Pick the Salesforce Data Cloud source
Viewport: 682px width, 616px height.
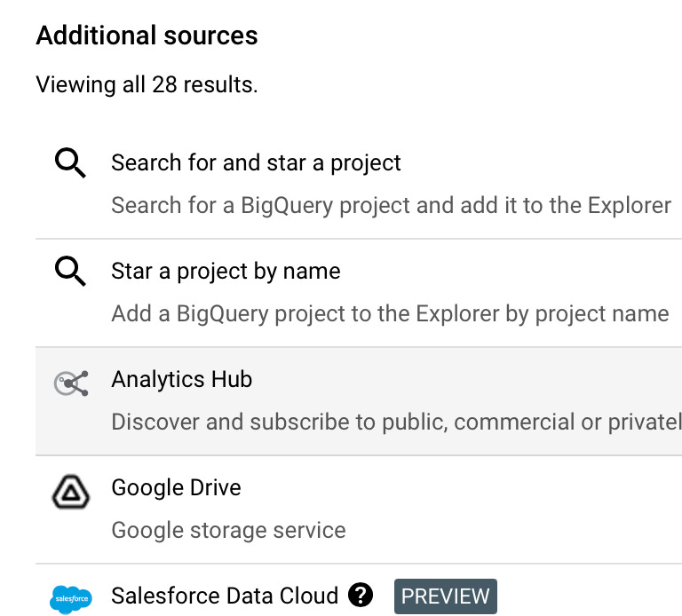click(225, 596)
